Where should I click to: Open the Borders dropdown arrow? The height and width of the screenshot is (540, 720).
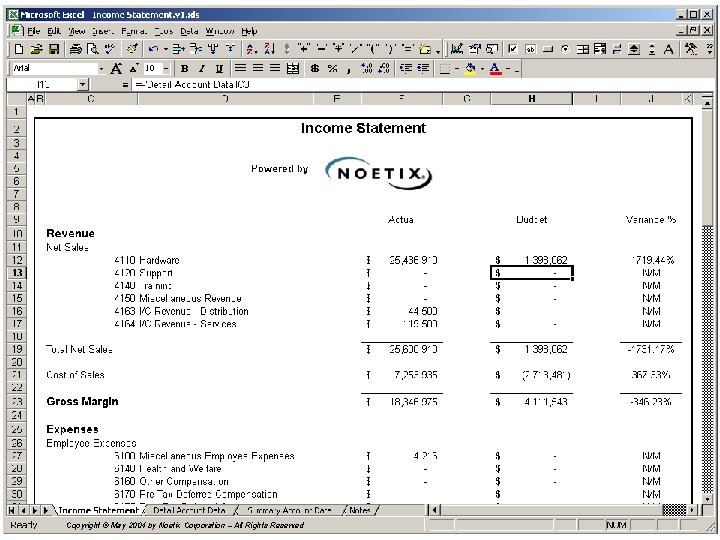coord(457,68)
